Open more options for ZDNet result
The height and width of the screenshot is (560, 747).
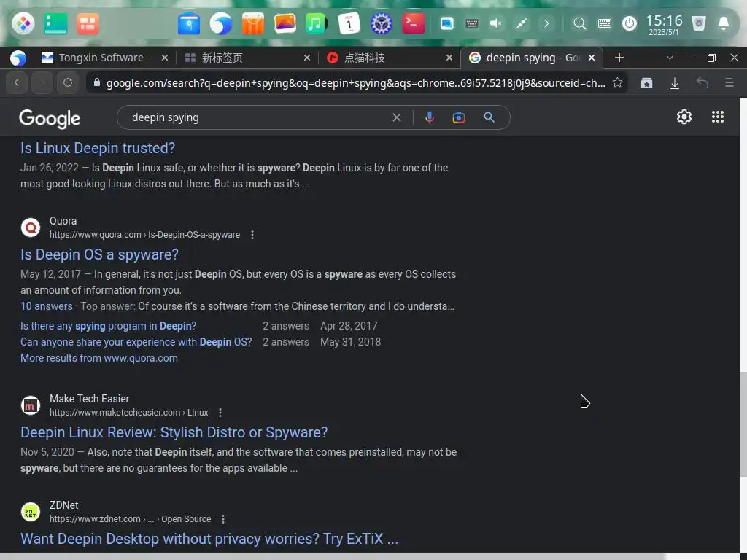tap(223, 519)
